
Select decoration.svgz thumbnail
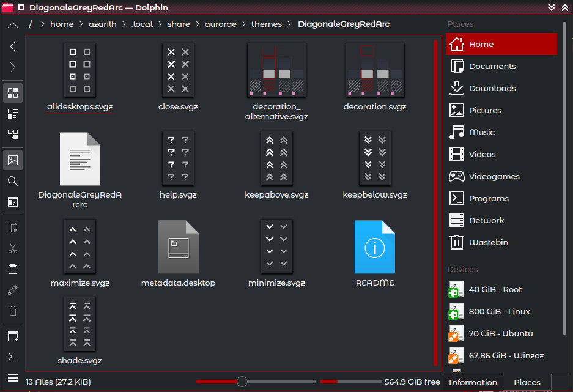[x=375, y=70]
